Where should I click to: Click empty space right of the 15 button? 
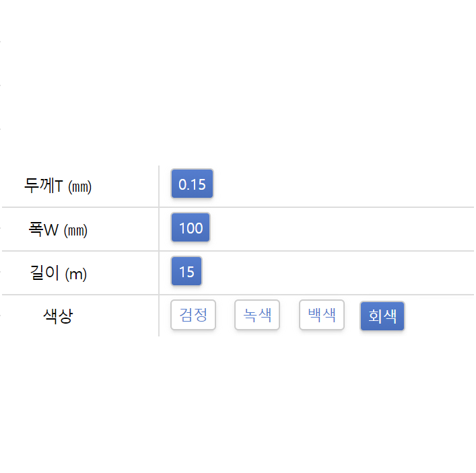click(337, 272)
